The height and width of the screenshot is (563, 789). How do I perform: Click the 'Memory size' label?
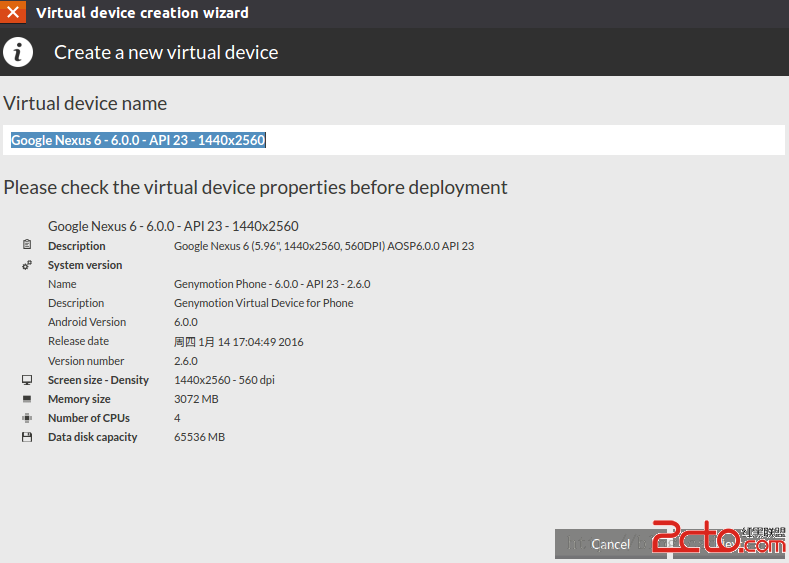click(x=80, y=399)
